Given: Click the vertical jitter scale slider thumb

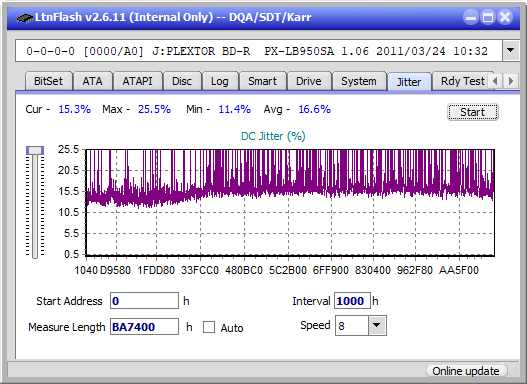Looking at the screenshot, I should point(35,150).
